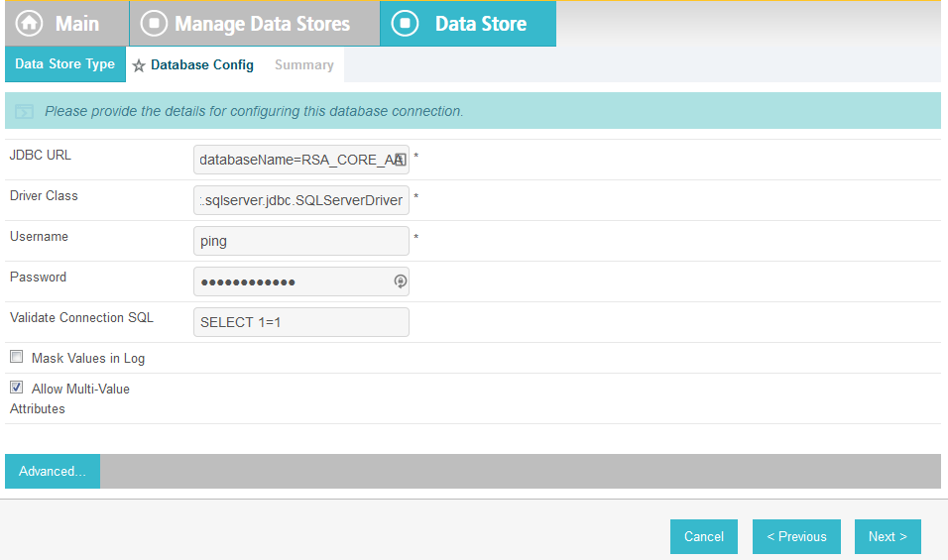Image resolution: width=948 pixels, height=560 pixels.
Task: Click the Manage Data Stores circle icon
Action: [x=154, y=24]
